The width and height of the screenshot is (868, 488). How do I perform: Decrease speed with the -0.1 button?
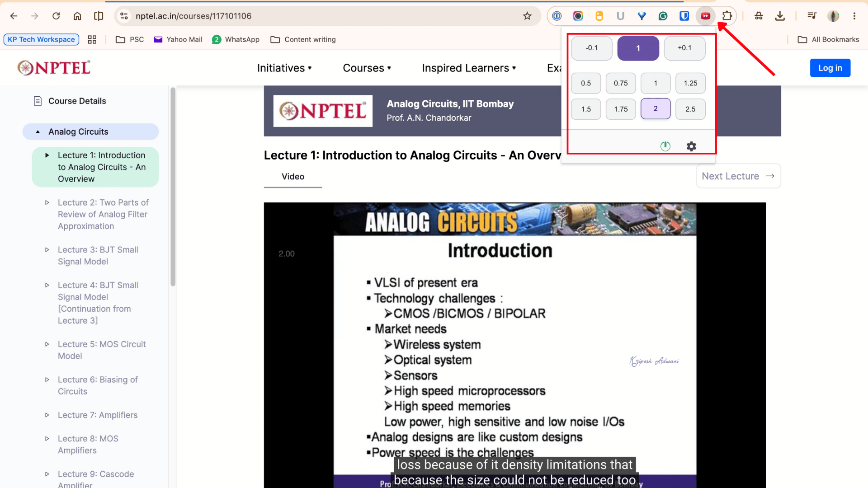click(591, 48)
